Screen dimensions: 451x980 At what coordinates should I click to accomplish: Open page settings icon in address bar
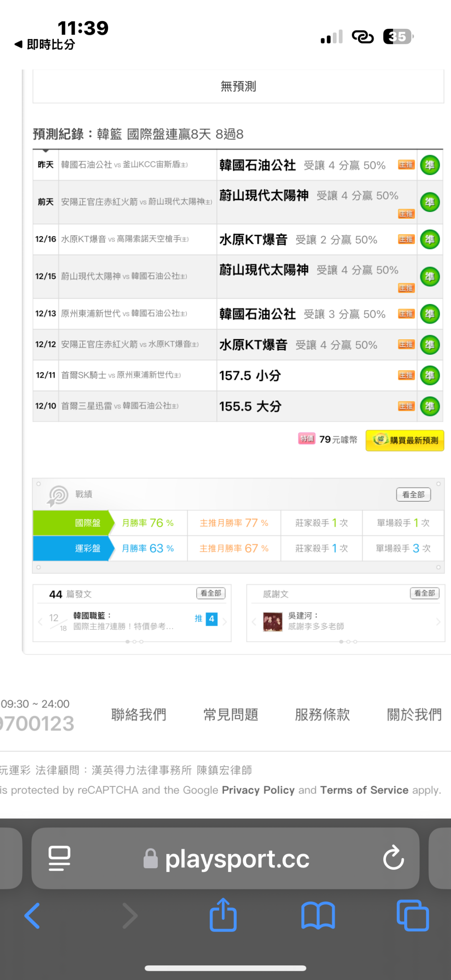59,858
